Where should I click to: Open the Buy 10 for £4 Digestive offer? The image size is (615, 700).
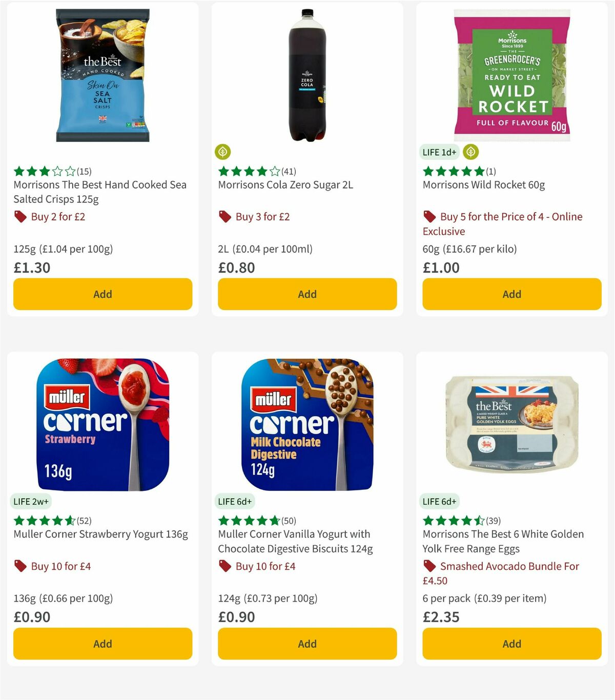tap(264, 566)
